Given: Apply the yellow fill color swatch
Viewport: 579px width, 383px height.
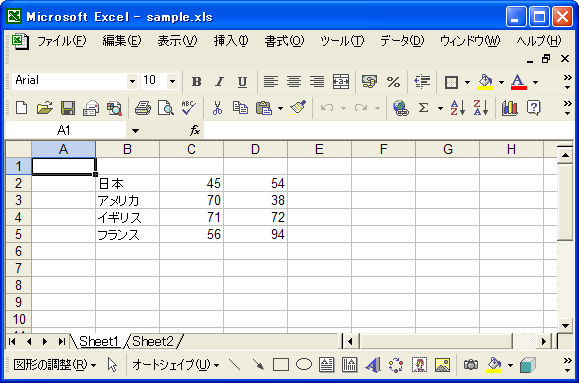Looking at the screenshot, I should (485, 82).
